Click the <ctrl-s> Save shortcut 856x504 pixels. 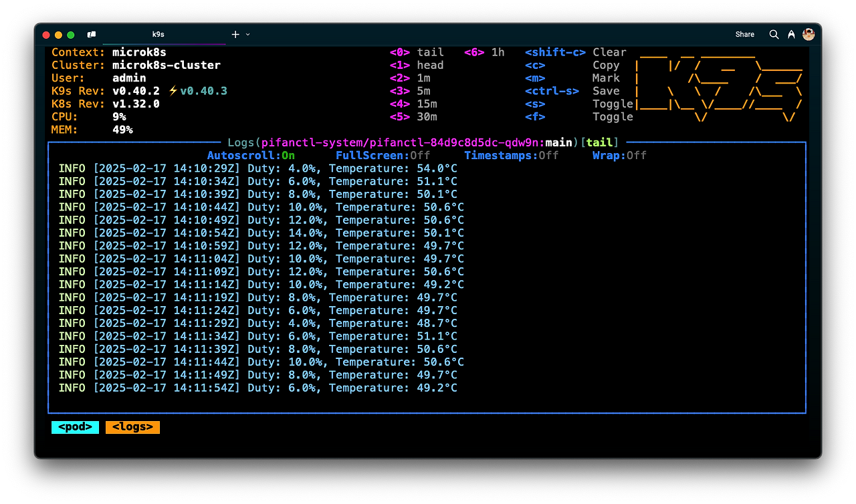coord(572,91)
